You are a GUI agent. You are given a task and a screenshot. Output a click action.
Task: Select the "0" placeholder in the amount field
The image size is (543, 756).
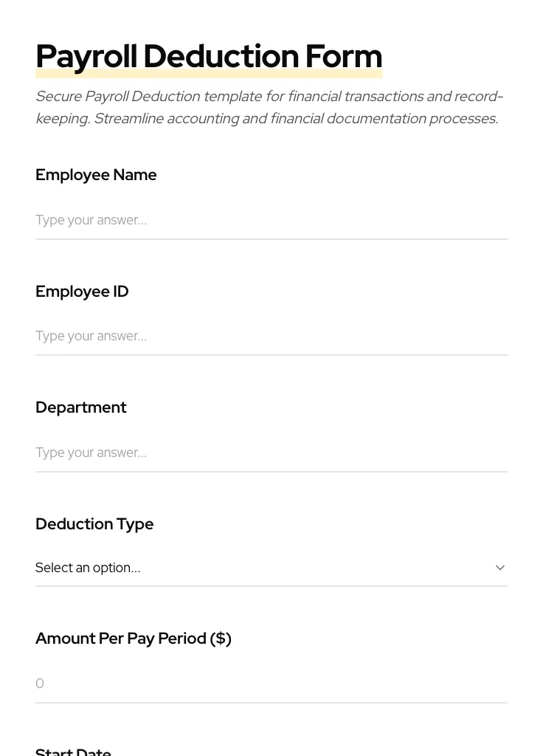40,684
